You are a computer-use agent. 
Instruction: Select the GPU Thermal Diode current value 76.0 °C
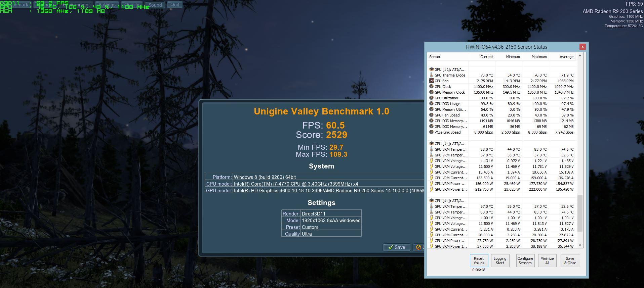(x=487, y=75)
